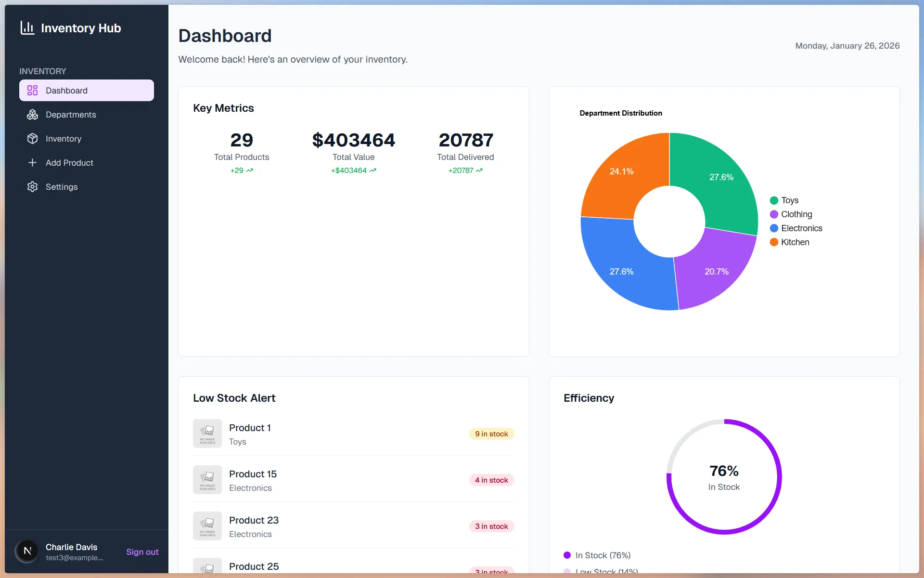Click the Settings gear icon
This screenshot has width=924, height=578.
coord(32,187)
